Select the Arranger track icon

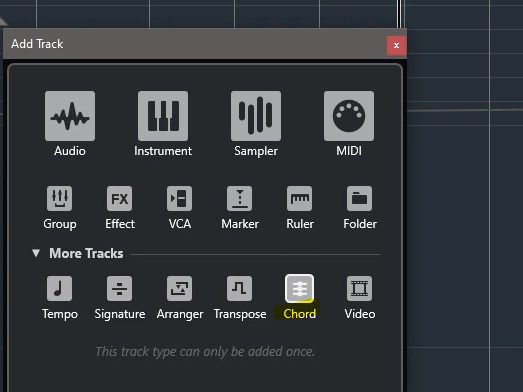click(x=179, y=289)
